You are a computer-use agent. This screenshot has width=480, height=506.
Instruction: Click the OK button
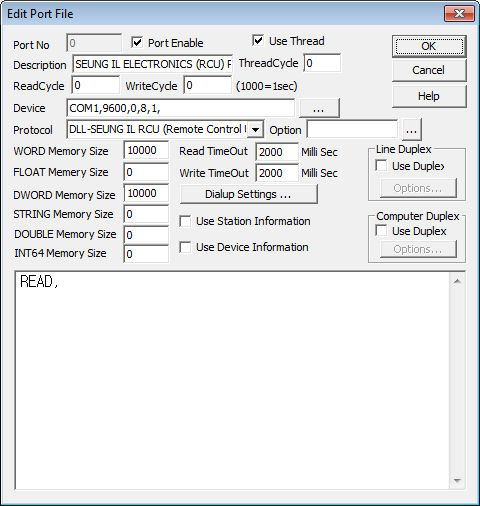[x=429, y=46]
